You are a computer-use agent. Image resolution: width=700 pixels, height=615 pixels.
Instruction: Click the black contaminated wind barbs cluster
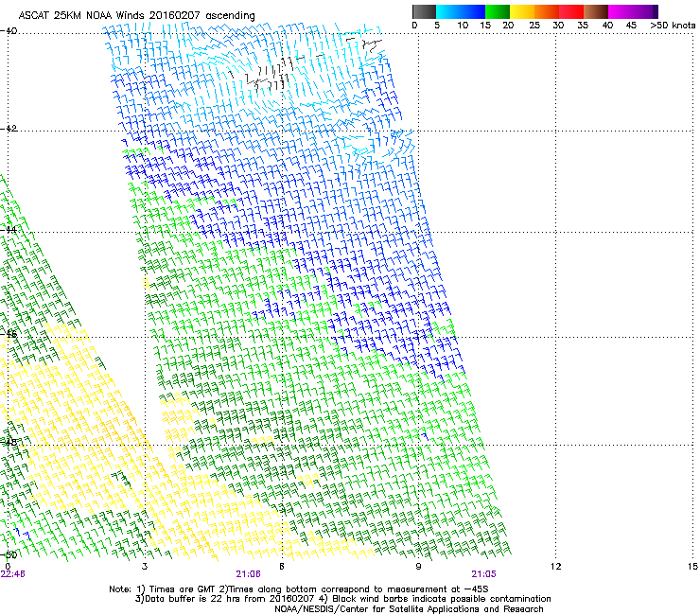271,74
